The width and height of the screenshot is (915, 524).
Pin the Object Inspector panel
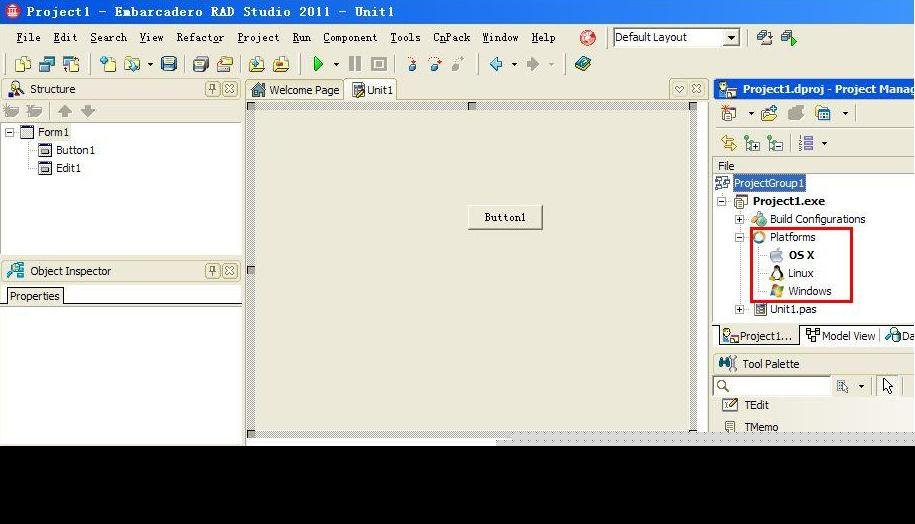pos(212,271)
